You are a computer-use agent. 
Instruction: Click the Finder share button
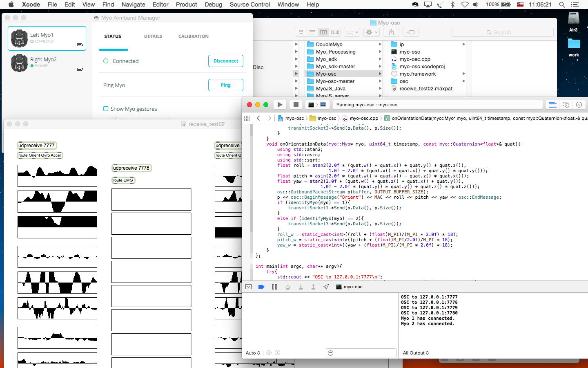click(391, 32)
